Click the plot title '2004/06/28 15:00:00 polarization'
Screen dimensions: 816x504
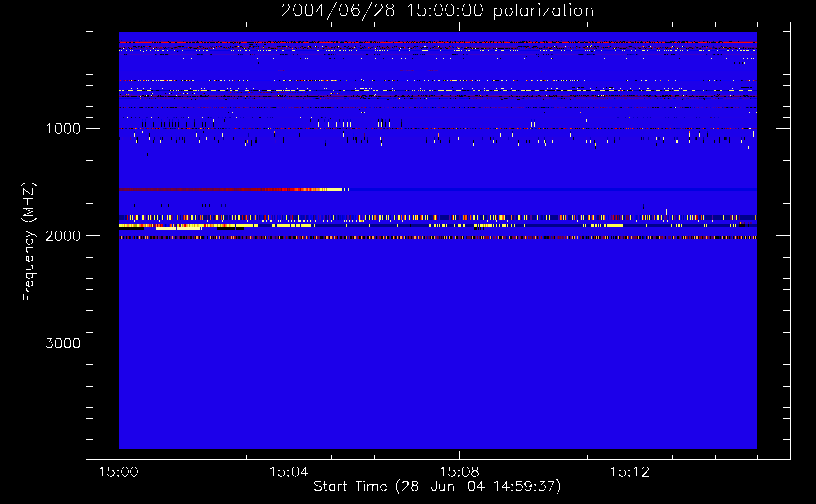coord(437,10)
